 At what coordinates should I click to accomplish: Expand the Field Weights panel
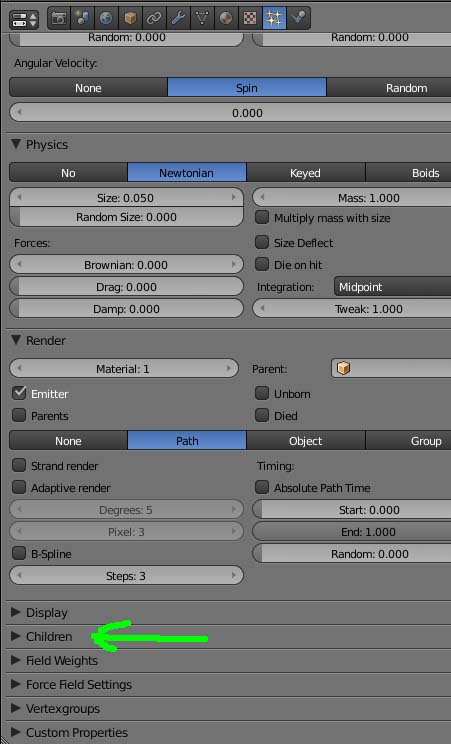click(x=16, y=660)
